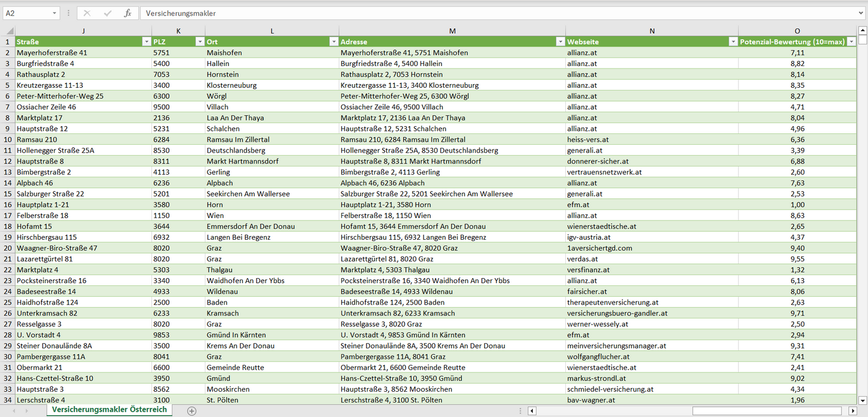The width and height of the screenshot is (868, 417).
Task: Open the Webseite column filter dropdown
Action: (x=733, y=42)
